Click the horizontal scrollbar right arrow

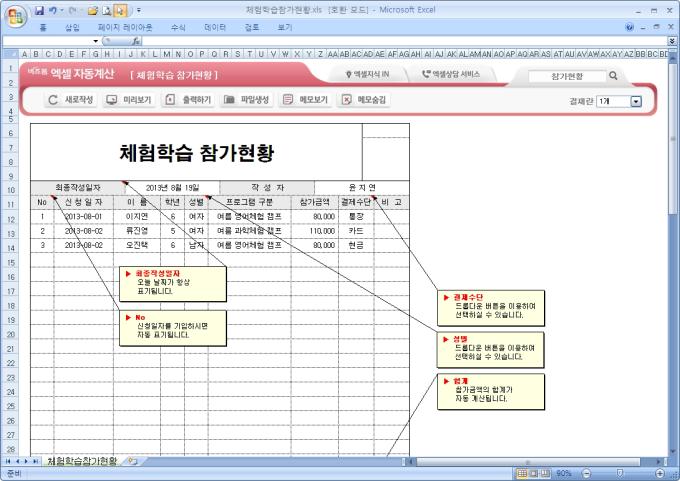(659, 462)
